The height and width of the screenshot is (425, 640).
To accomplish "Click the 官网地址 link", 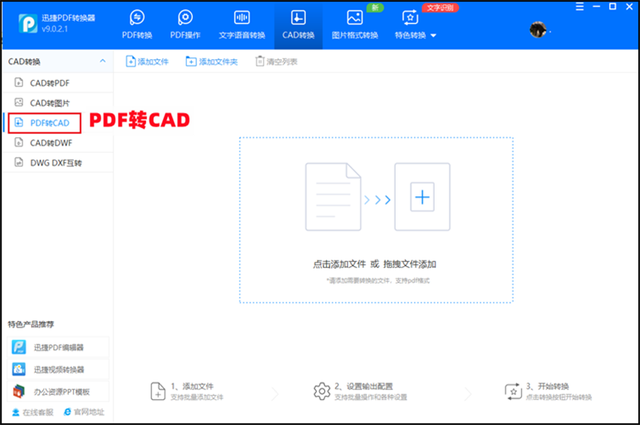I will [84, 412].
